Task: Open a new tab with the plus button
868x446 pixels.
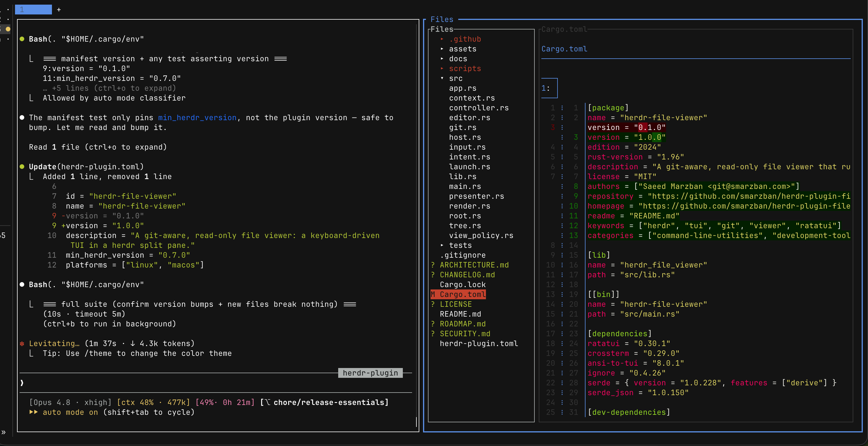Action: (59, 10)
